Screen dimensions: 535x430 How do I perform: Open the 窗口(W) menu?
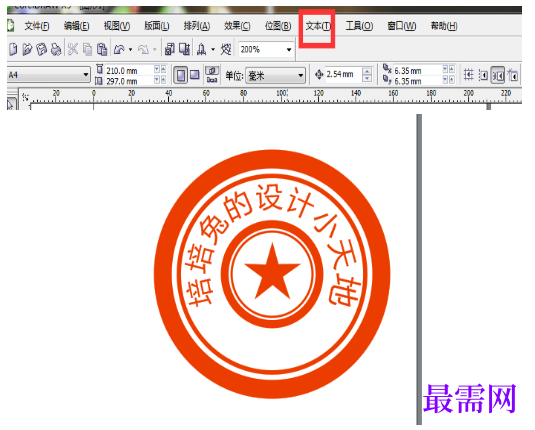click(x=402, y=26)
